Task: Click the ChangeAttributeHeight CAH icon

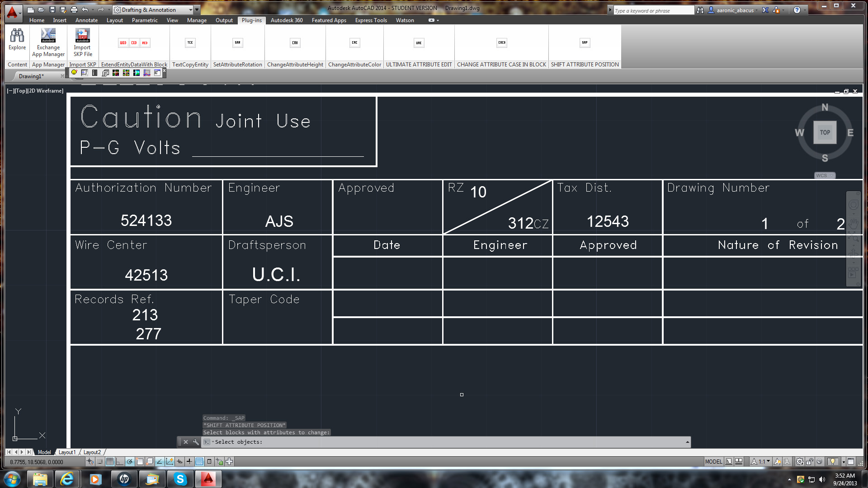Action: [295, 43]
